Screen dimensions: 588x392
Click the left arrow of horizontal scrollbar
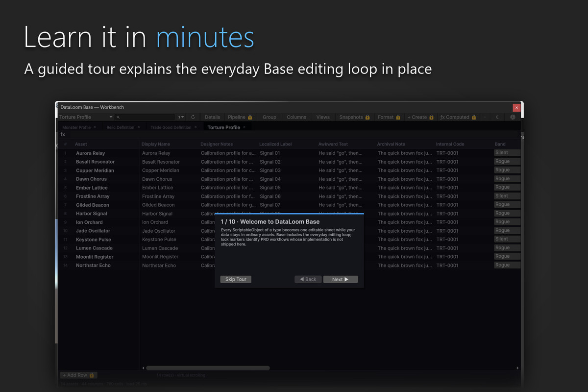coord(144,368)
